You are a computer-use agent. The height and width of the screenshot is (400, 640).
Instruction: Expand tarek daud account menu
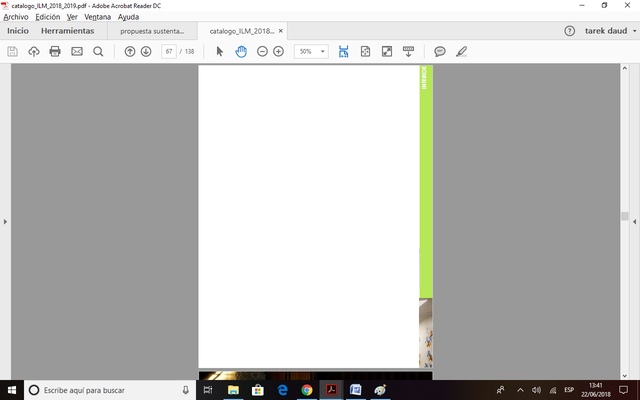coord(611,31)
